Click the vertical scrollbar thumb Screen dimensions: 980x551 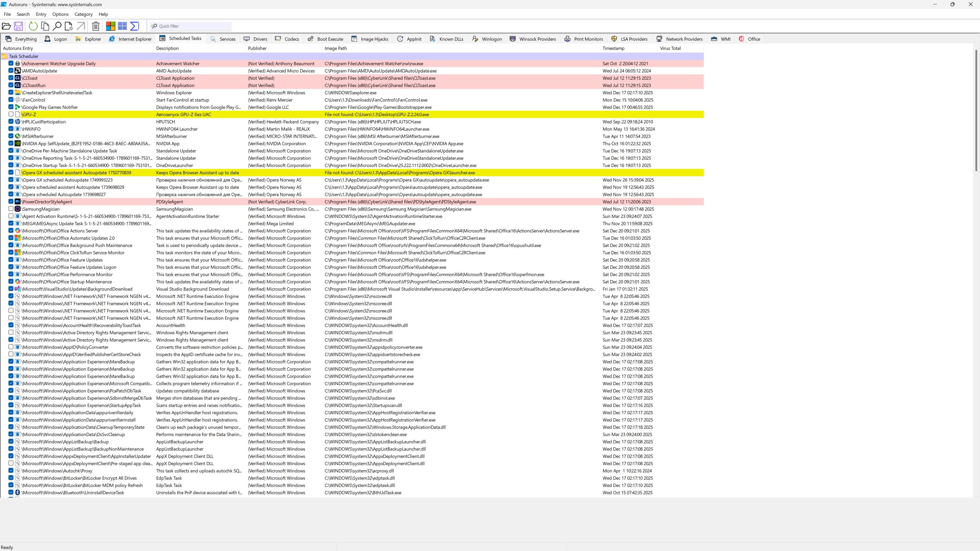(976, 110)
